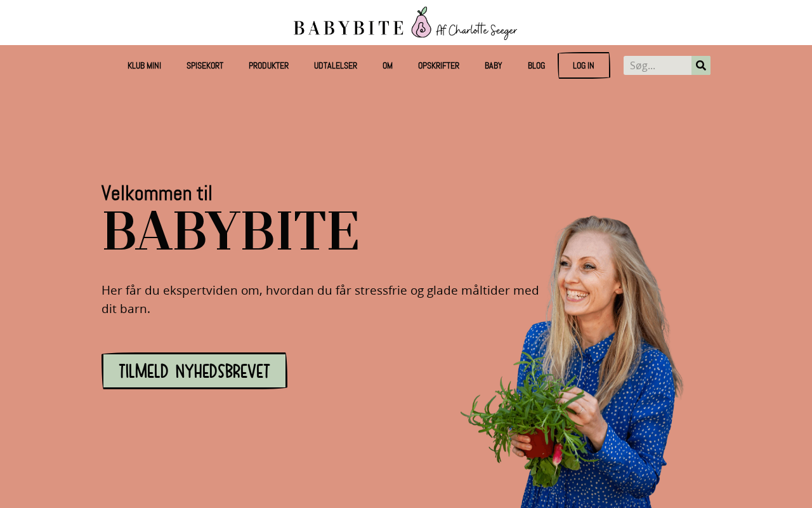Click the Babybite wordmark in header
The image size is (812, 508).
tap(348, 27)
